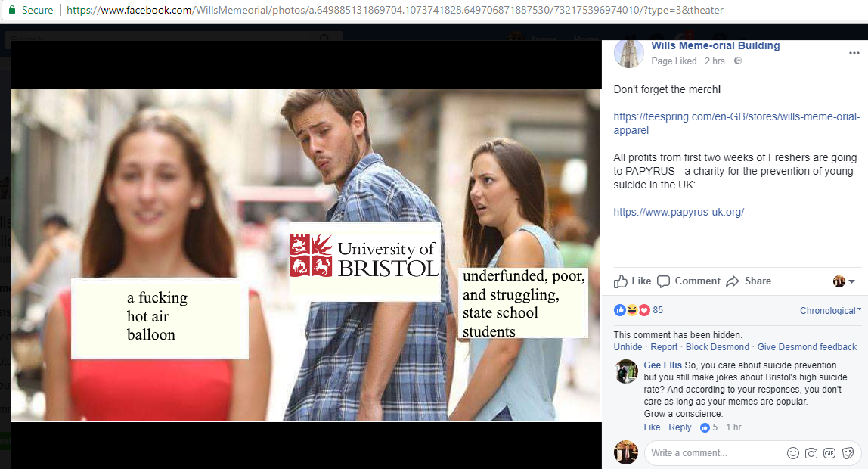Click the Comment speech bubble button
The image size is (868, 469).
pyautogui.click(x=689, y=281)
